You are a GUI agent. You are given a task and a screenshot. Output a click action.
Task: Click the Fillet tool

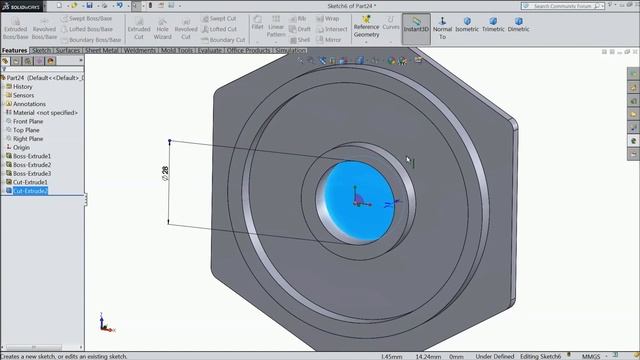point(258,22)
